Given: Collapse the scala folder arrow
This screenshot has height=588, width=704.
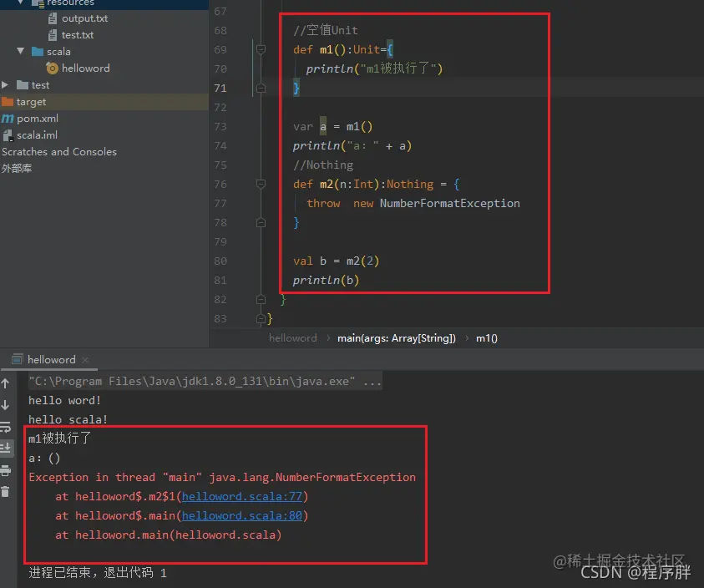Looking at the screenshot, I should (21, 51).
